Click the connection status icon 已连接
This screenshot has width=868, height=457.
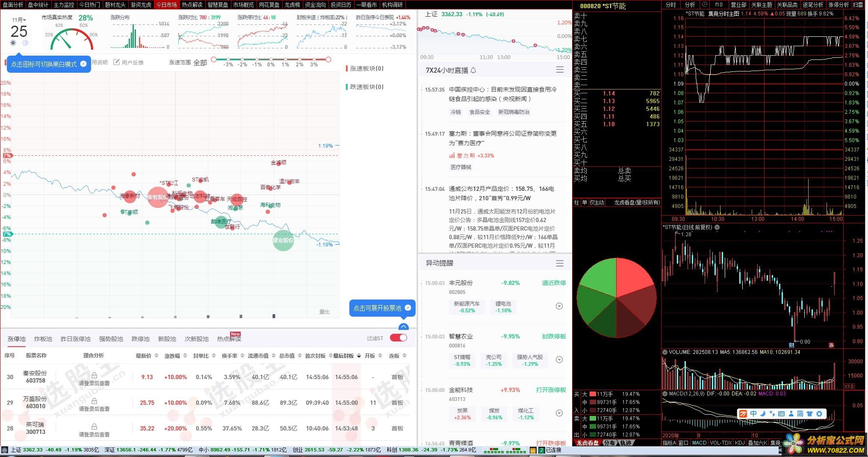541,450
